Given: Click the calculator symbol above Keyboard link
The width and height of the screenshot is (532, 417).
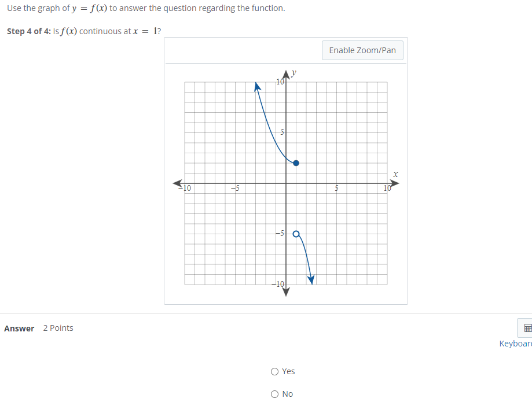Looking at the screenshot, I should click(x=527, y=328).
